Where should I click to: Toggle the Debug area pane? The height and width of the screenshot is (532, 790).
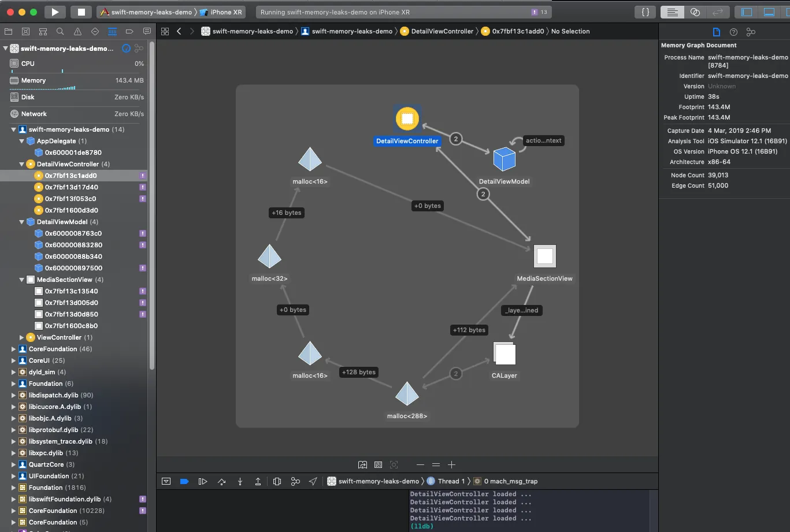pos(769,12)
